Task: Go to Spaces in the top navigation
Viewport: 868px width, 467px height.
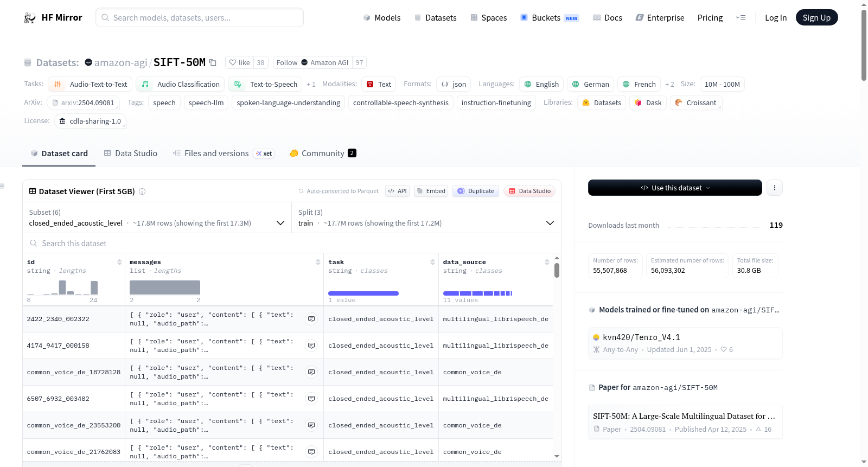Action: click(488, 18)
